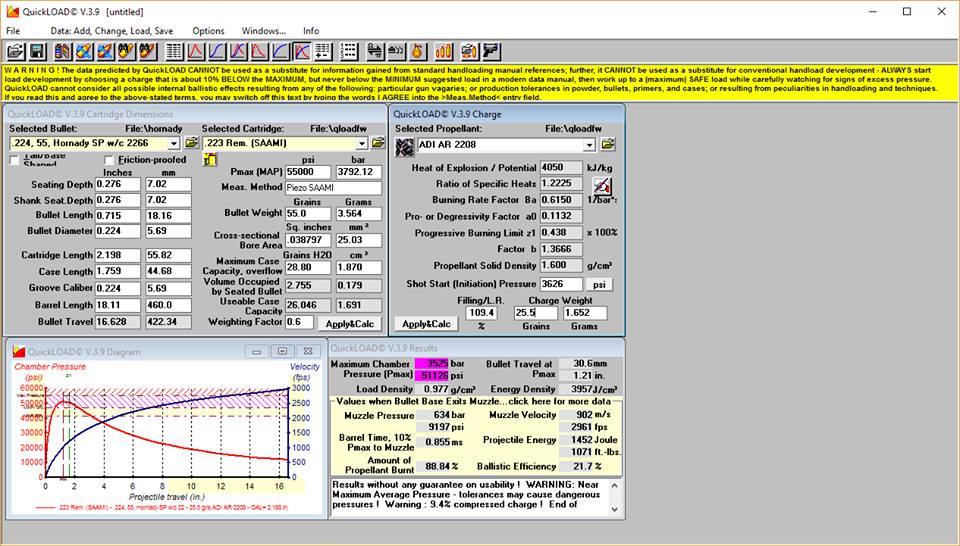Open the Windows... menu
960x546 pixels.
263,31
